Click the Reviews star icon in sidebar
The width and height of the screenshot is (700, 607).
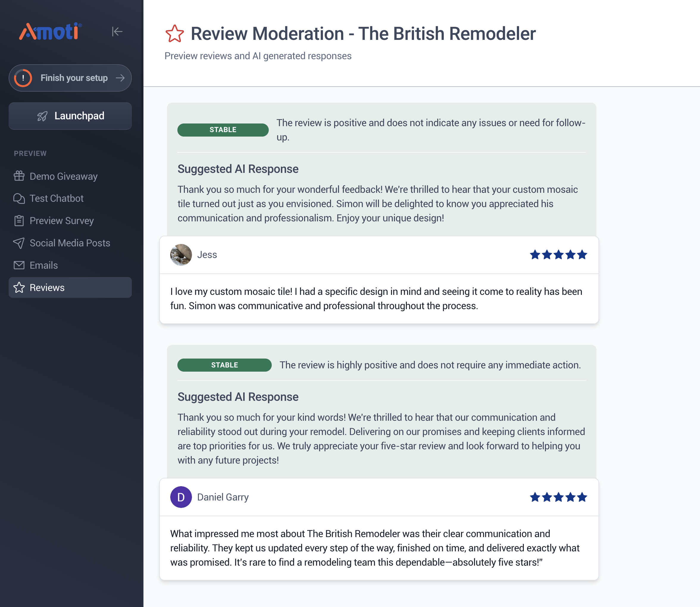(19, 287)
